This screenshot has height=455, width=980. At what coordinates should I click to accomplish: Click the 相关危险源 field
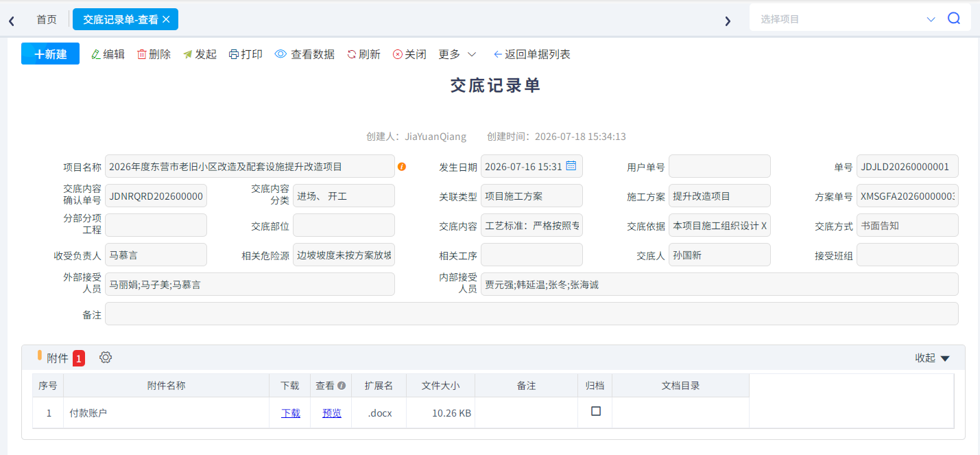(344, 255)
